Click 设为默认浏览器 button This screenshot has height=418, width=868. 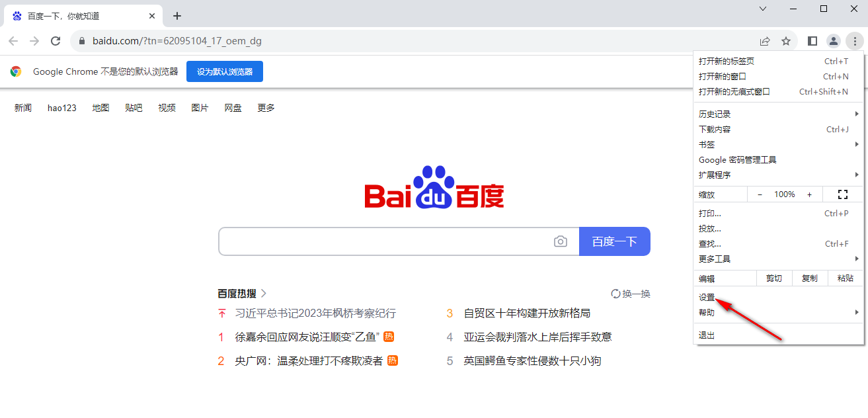coord(225,71)
